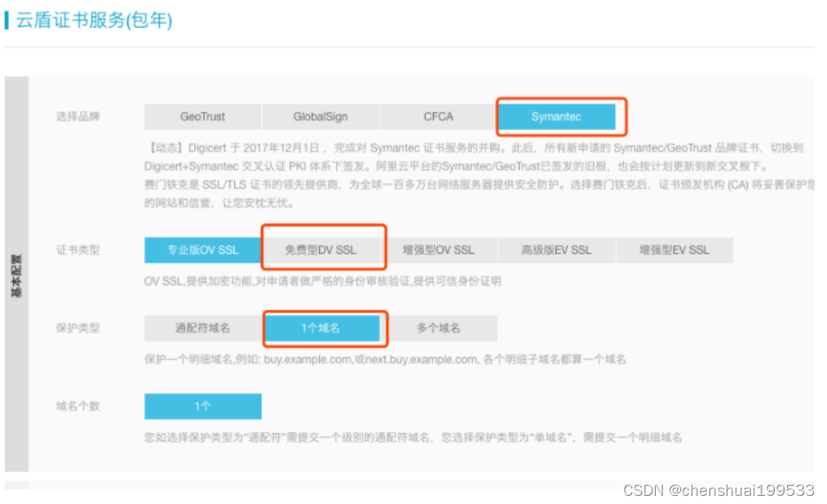Select the GlobalSign brand option
This screenshot has width=827, height=504.
point(321,117)
